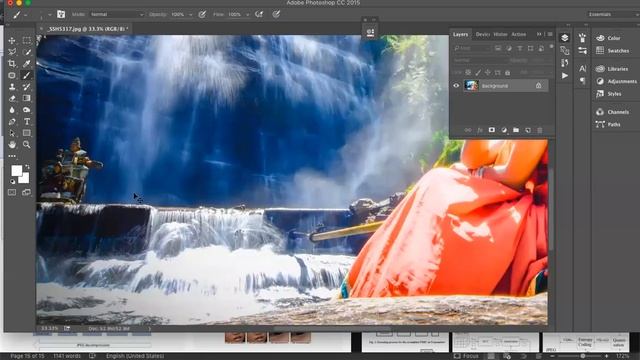640x360 pixels.
Task: Select the Clone Stamp tool
Action: tap(12, 87)
